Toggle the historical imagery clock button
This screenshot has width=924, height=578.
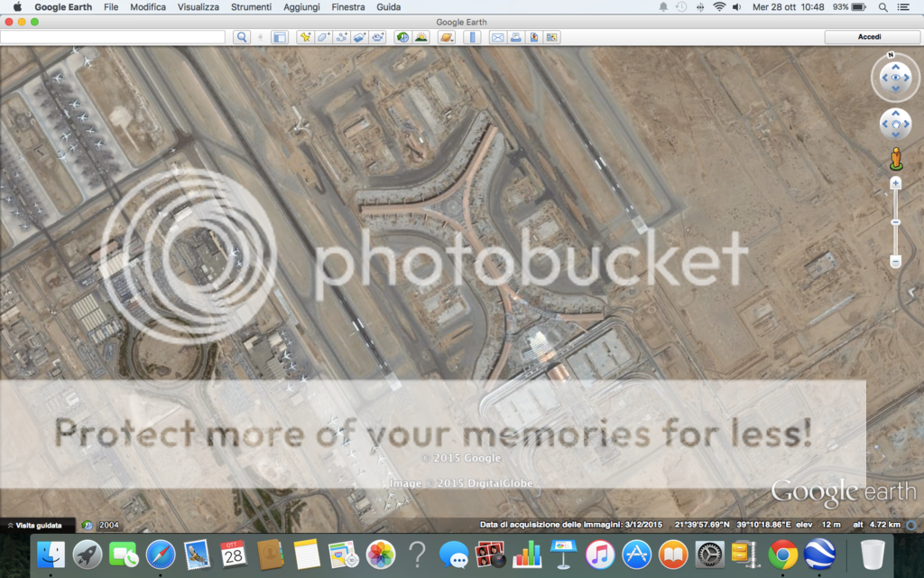click(x=402, y=37)
